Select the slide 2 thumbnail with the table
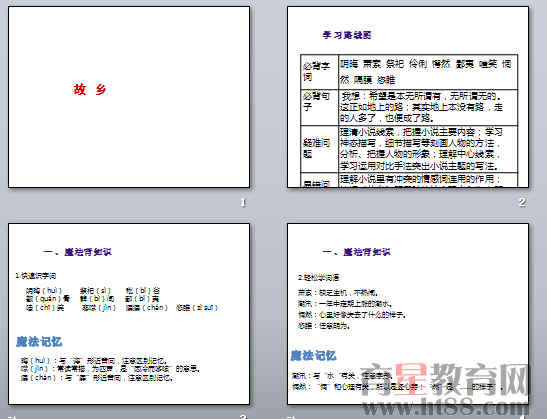This screenshot has height=419, width=547. click(408, 97)
